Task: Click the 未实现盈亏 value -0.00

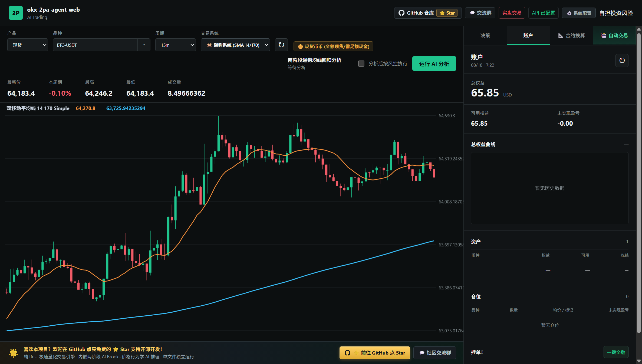Action: tap(565, 123)
